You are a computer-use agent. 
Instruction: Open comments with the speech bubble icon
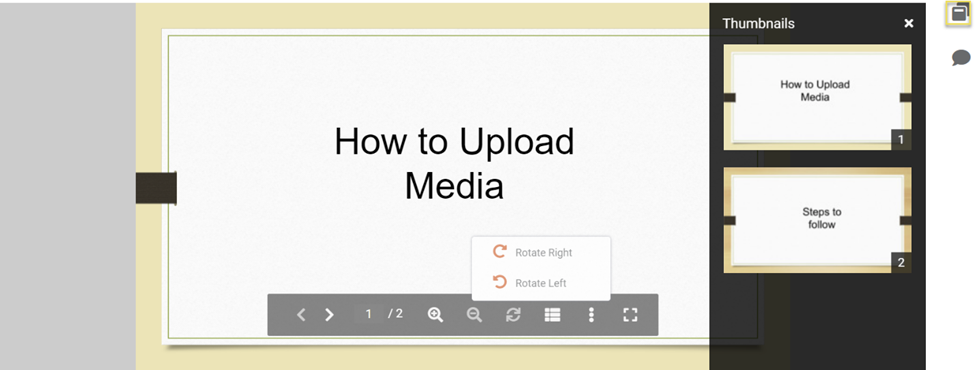pyautogui.click(x=961, y=58)
